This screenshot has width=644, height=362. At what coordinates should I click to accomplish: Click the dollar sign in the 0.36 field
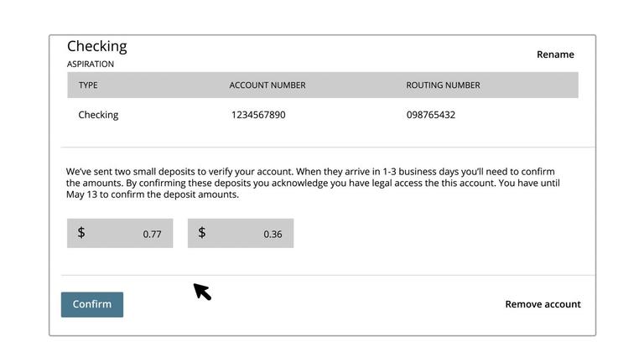[x=202, y=232]
